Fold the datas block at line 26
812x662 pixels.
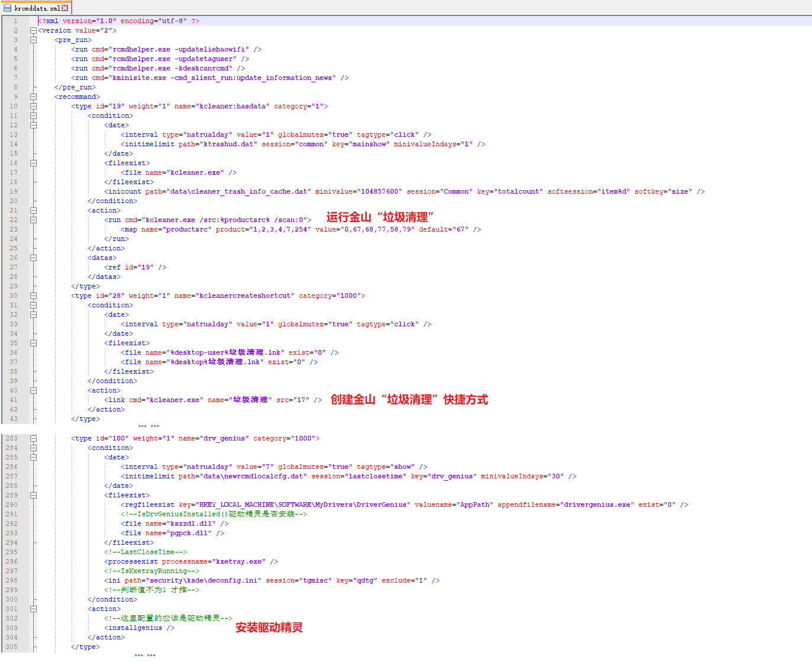click(34, 258)
